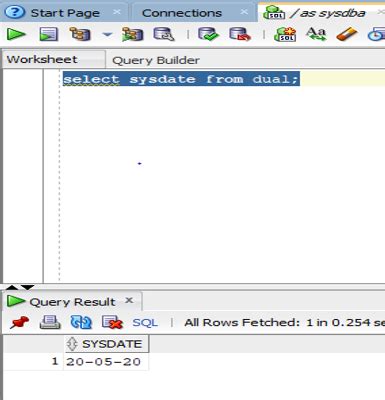Click the highlighted select sysdate statement
This screenshot has width=385, height=400.
(x=181, y=79)
